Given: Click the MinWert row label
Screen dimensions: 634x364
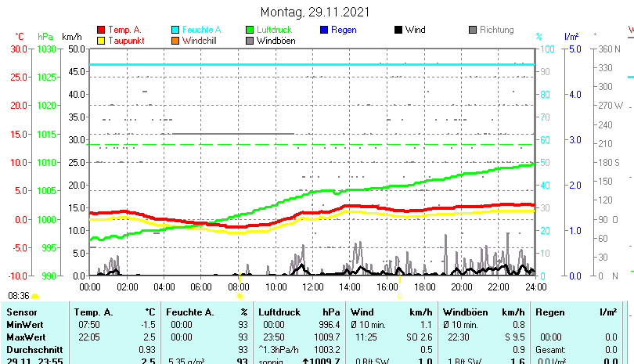Looking at the screenshot, I should coord(24,324).
